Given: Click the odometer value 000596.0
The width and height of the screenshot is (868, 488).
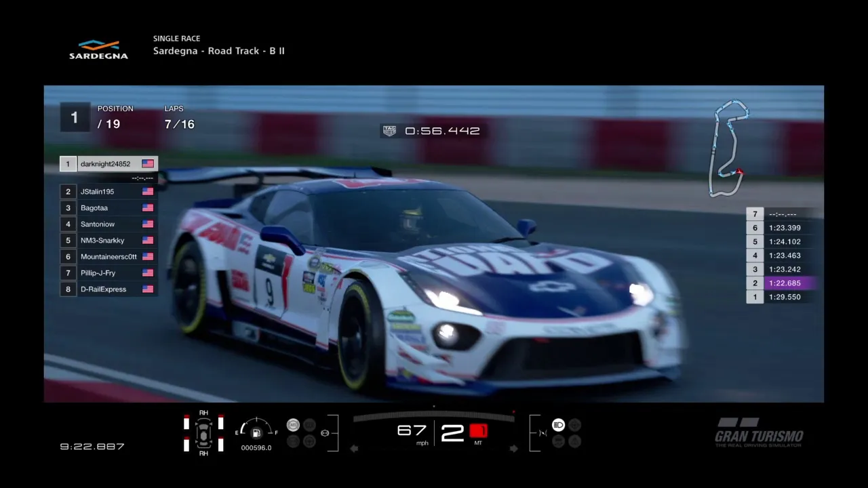Looking at the screenshot, I should (256, 448).
